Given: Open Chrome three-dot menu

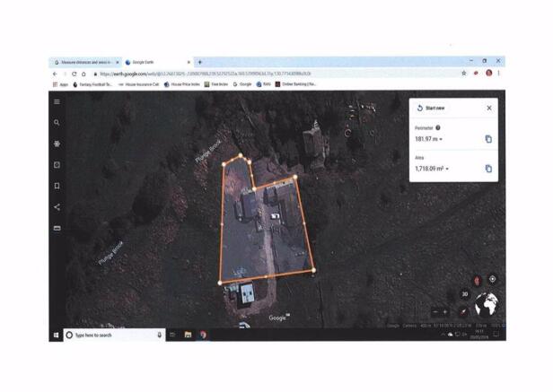Looking at the screenshot, I should pyautogui.click(x=499, y=73).
